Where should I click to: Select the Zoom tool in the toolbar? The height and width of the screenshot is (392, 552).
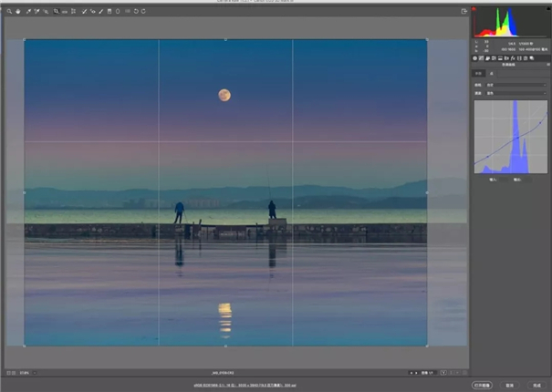click(8, 11)
